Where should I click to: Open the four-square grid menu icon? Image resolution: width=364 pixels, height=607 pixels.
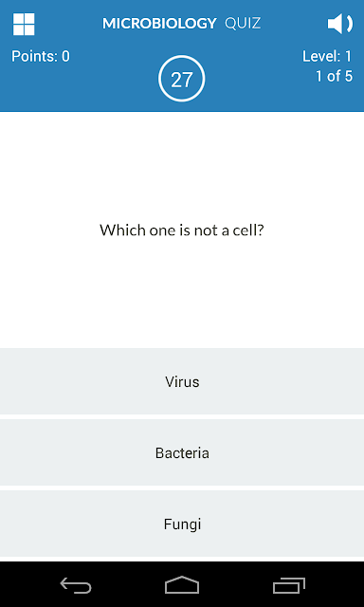(x=24, y=24)
